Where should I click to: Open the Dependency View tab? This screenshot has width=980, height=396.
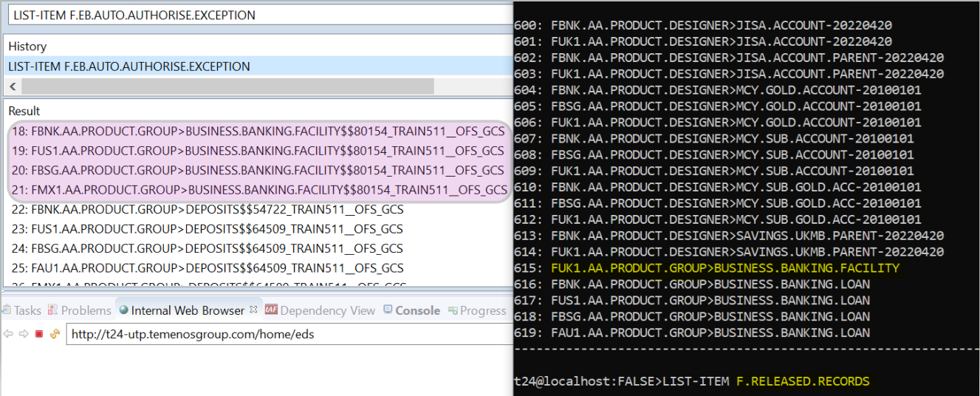(320, 310)
